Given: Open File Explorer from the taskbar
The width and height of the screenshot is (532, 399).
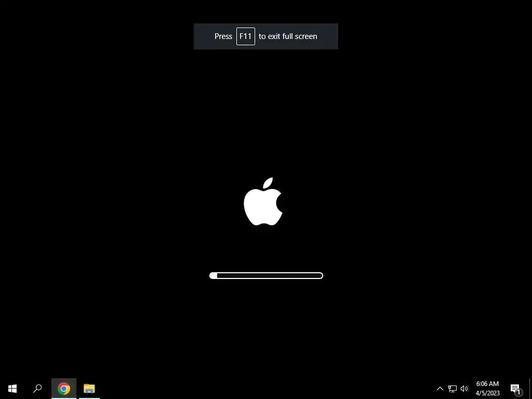Looking at the screenshot, I should [89, 389].
